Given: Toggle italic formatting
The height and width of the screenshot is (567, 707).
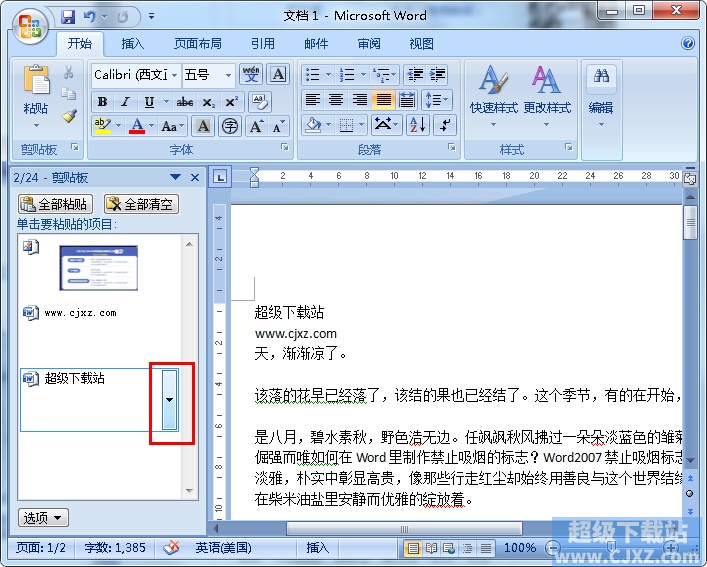Looking at the screenshot, I should tap(125, 102).
